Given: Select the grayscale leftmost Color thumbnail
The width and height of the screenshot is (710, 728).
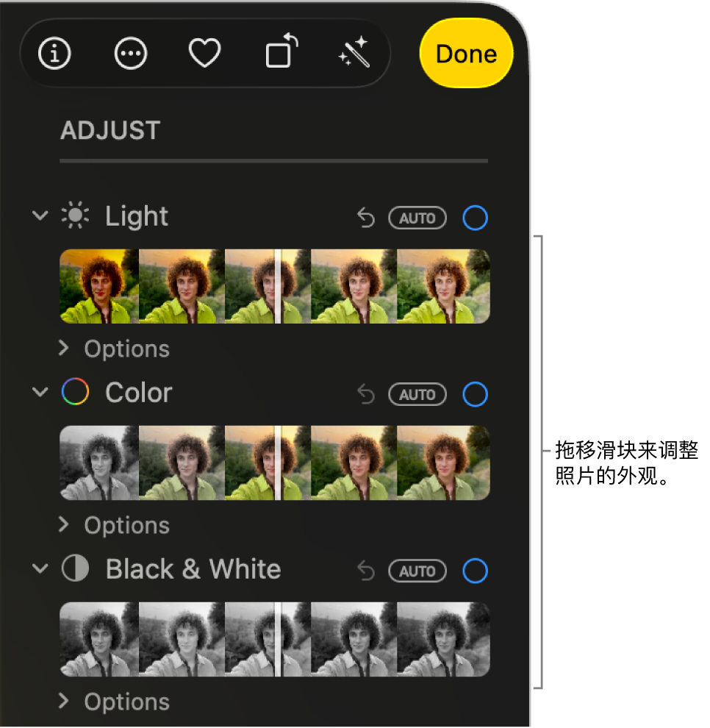Looking at the screenshot, I should tap(99, 463).
